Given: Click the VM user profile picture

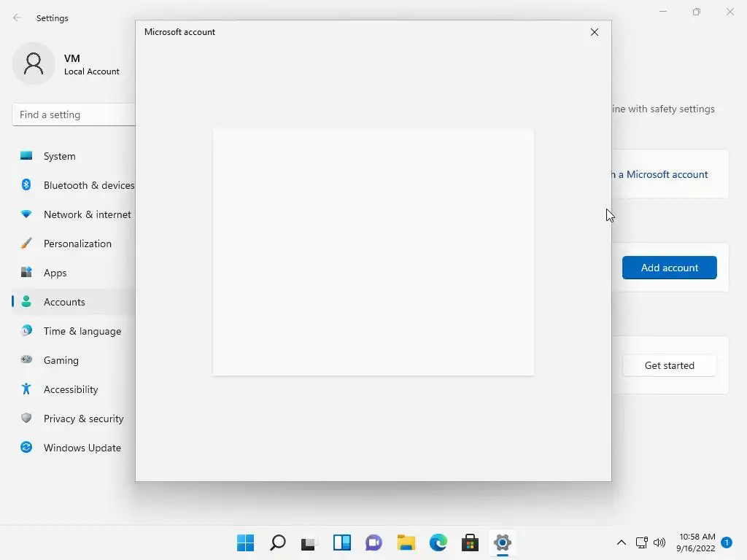Looking at the screenshot, I should (x=34, y=64).
